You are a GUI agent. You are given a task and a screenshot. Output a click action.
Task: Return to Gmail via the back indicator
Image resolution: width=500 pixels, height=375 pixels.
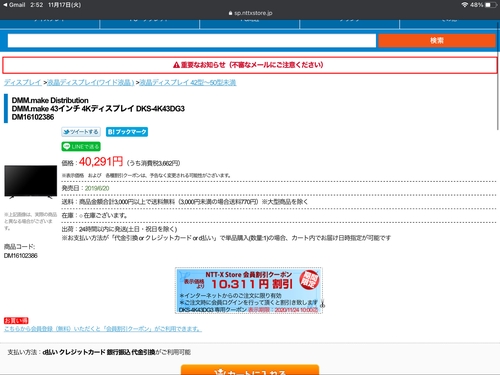(x=14, y=5)
